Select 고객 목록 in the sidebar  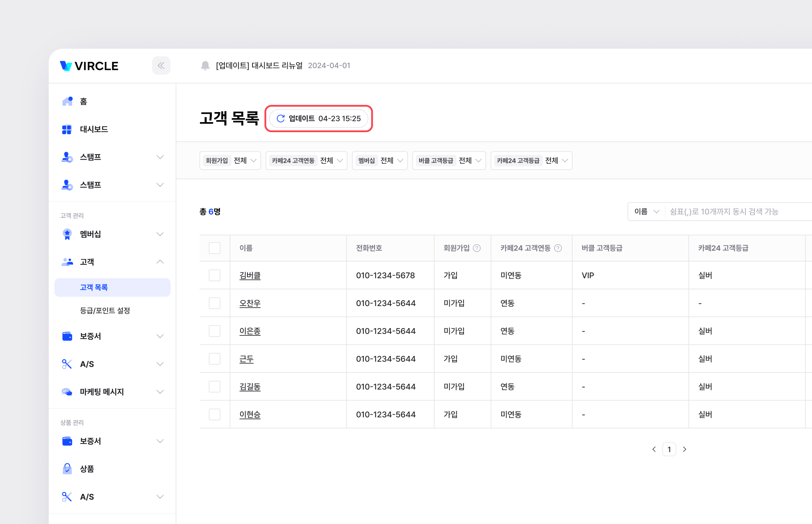click(x=94, y=288)
